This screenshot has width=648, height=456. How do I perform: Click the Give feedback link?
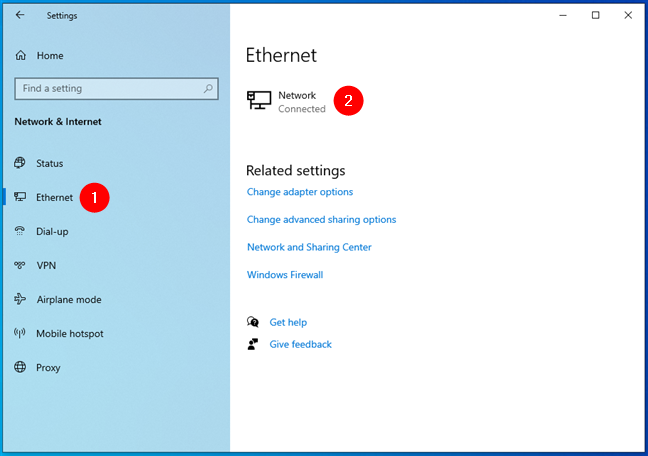tap(300, 344)
